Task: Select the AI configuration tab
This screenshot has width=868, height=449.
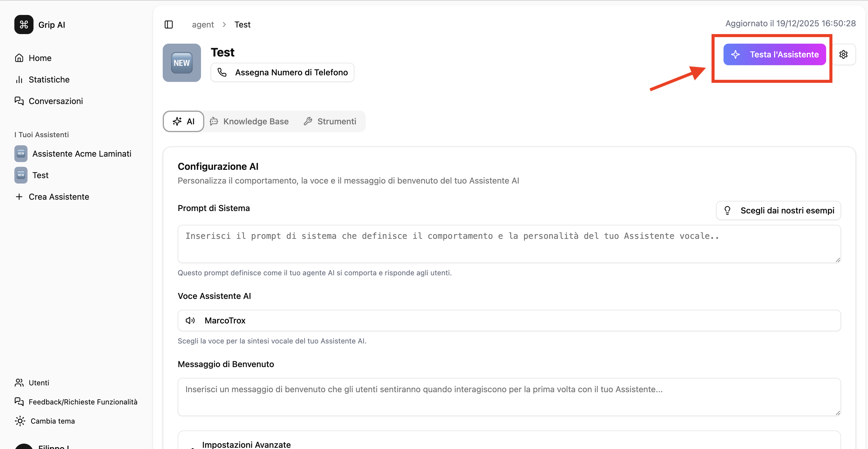Action: point(183,121)
